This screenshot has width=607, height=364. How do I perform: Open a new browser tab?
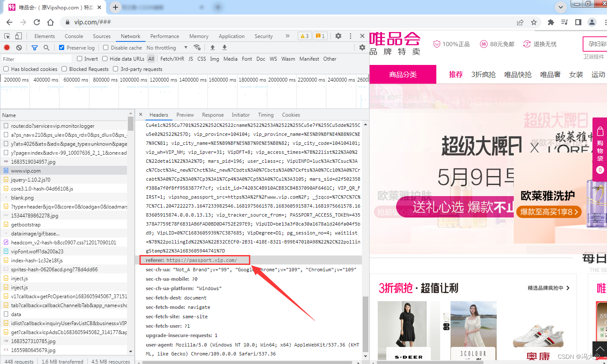pyautogui.click(x=115, y=7)
